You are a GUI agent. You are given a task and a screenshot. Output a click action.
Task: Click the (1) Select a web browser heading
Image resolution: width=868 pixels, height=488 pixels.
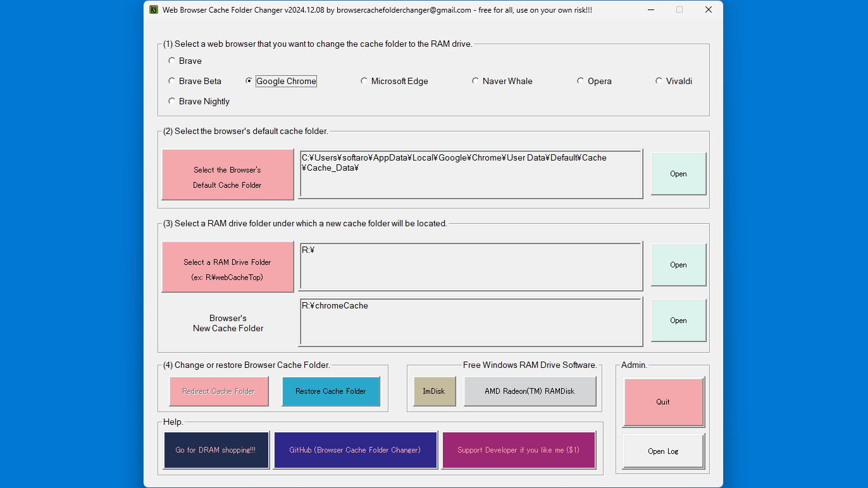tap(318, 44)
